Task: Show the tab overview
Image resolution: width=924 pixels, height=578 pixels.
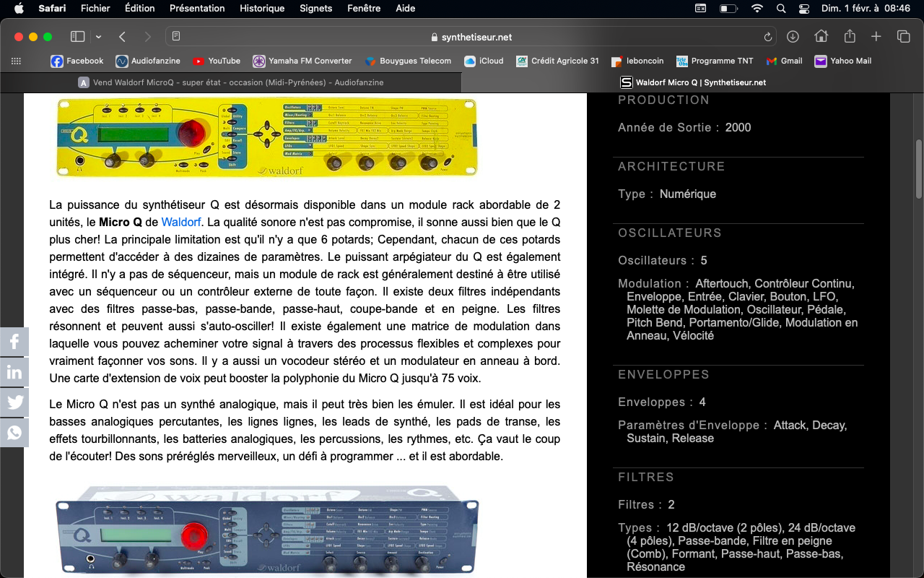Action: (903, 37)
